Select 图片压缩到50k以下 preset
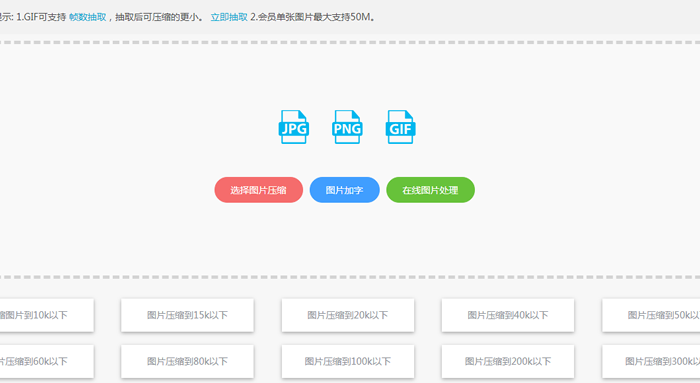 pyautogui.click(x=651, y=315)
